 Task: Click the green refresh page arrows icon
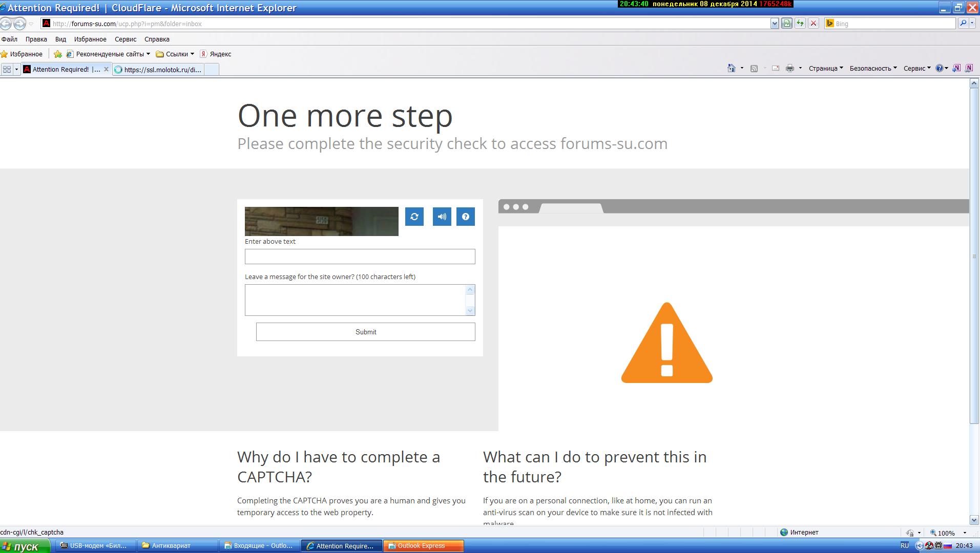[x=800, y=24]
